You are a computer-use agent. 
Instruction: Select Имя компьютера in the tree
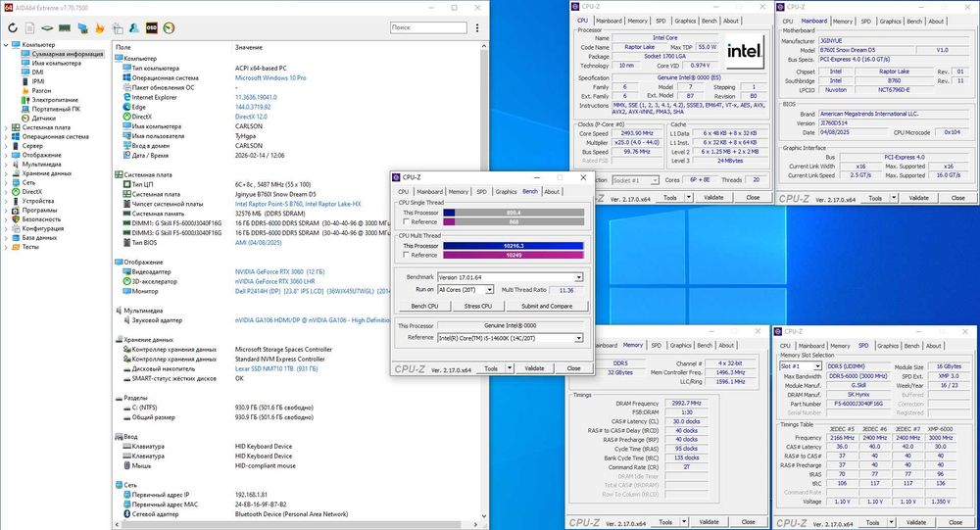point(56,63)
